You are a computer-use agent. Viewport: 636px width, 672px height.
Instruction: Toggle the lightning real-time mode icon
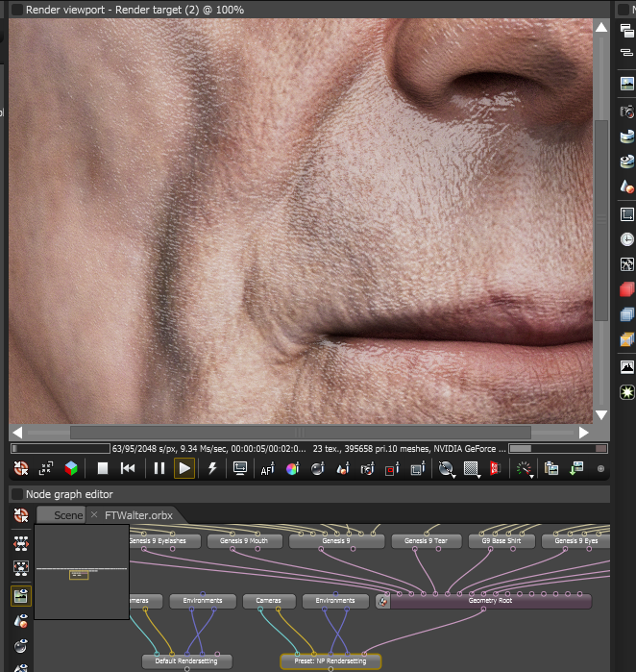coord(212,468)
